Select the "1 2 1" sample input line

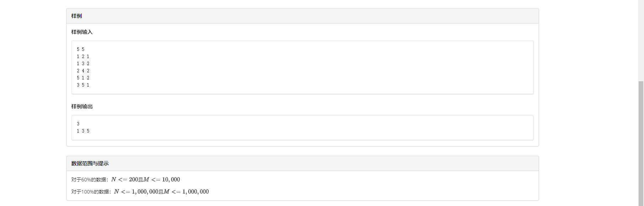coord(83,57)
